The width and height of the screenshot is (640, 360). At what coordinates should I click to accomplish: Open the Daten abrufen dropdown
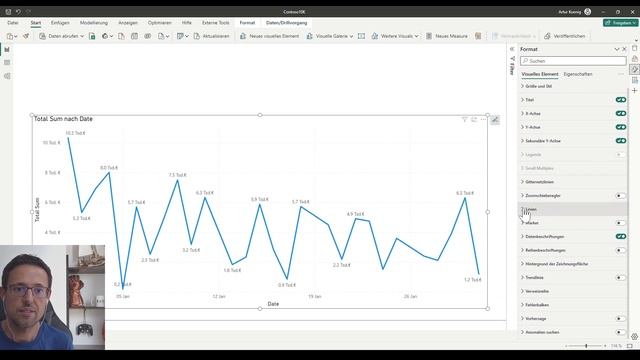tap(61, 36)
